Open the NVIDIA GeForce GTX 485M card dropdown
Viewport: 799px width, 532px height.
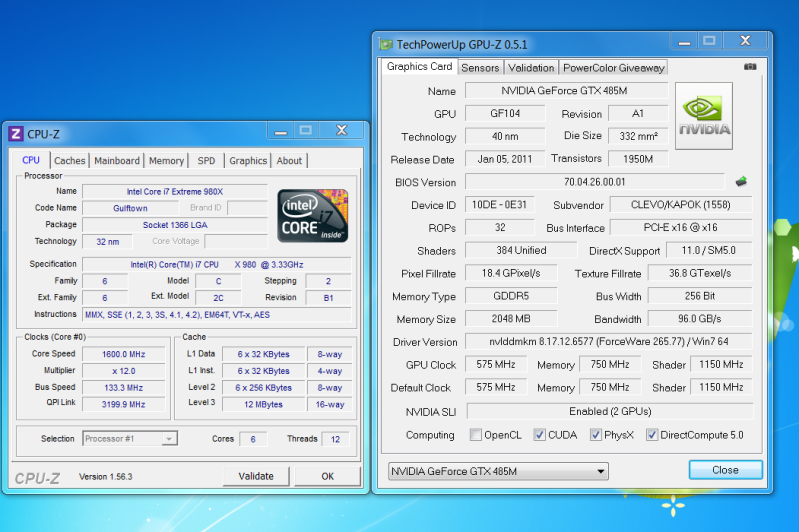click(x=498, y=471)
